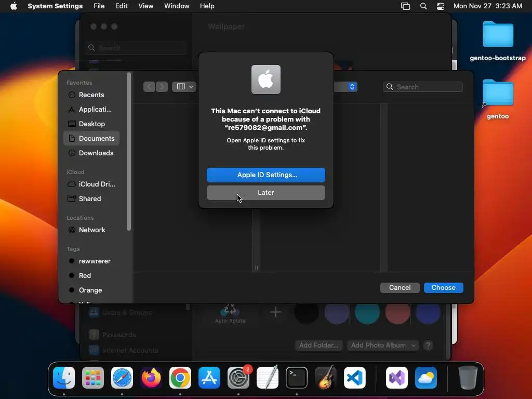Choose the teal color swatch

[367, 312]
